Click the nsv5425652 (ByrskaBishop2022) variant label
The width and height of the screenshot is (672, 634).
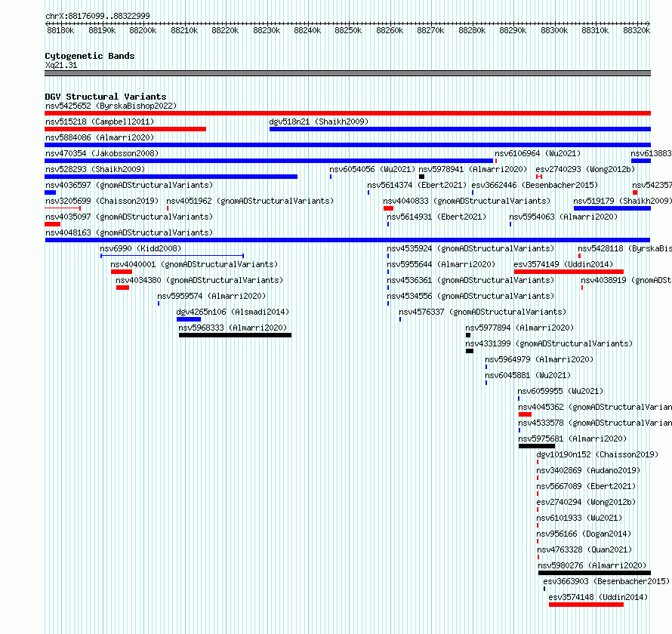[111, 106]
